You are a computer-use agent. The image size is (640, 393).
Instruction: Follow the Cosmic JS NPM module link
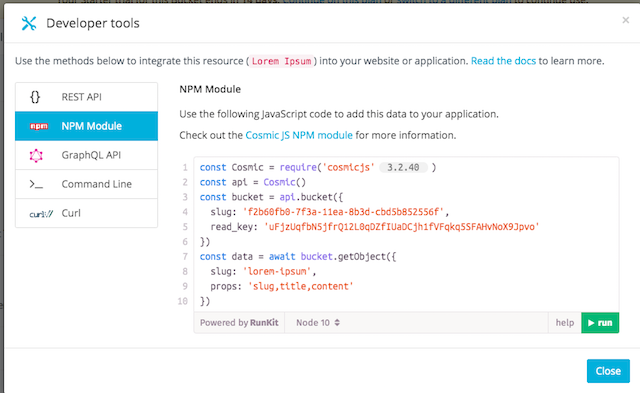pyautogui.click(x=299, y=135)
